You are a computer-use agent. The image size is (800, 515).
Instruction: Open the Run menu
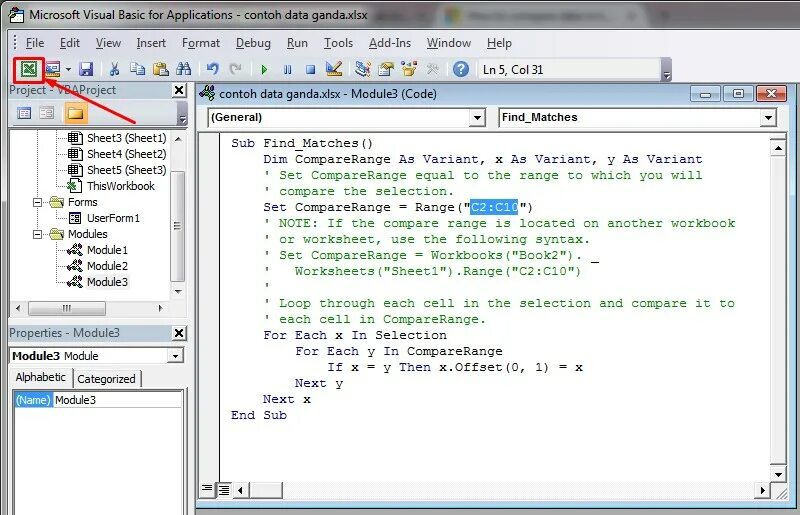(297, 43)
